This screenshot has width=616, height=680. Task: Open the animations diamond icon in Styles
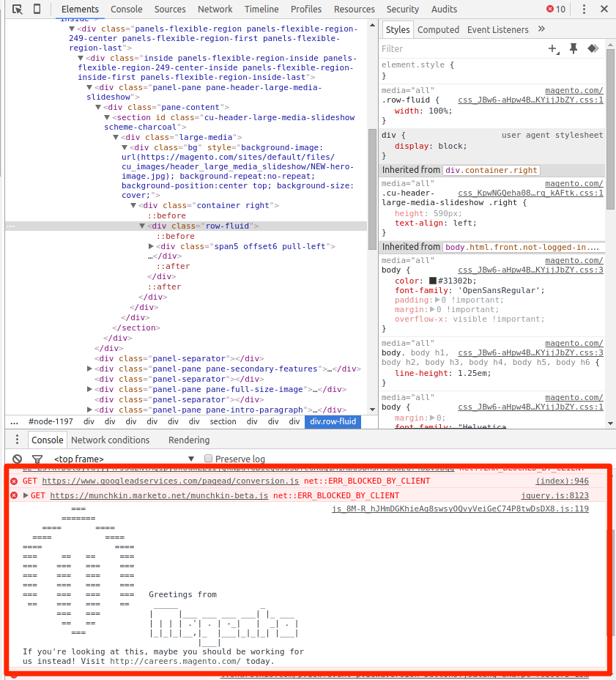coord(593,48)
